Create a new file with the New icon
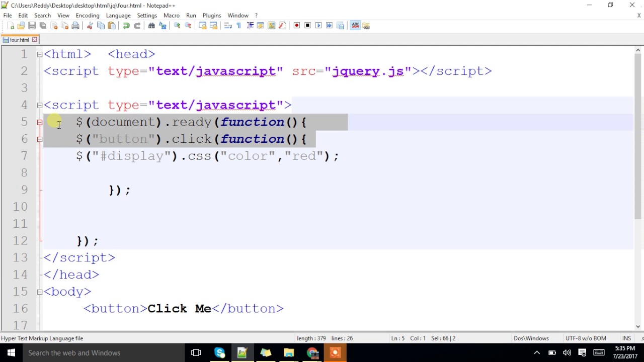Image resolution: width=644 pixels, height=362 pixels. point(11,26)
